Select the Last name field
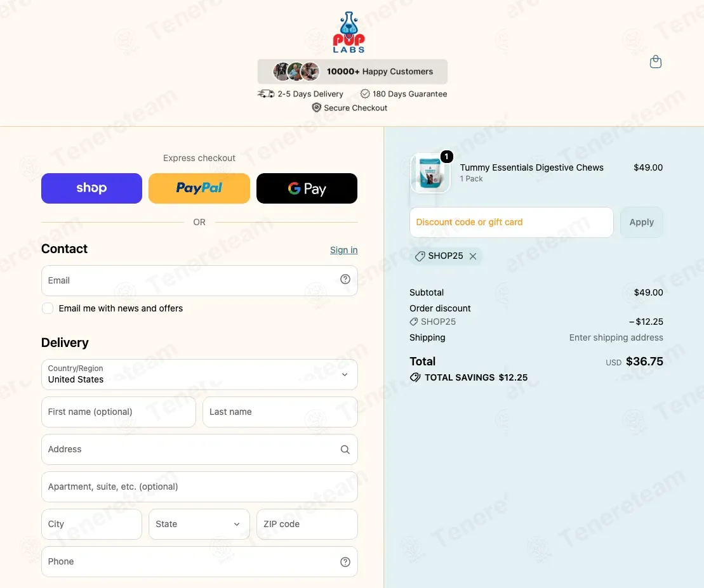Viewport: 704px width, 588px height. [x=280, y=412]
